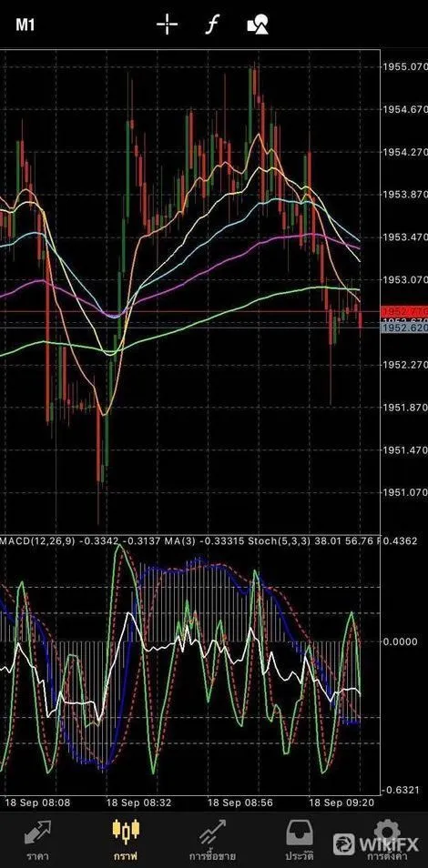This screenshot has height=868, width=428.
Task: Activate the crosshair tool
Action: click(167, 25)
